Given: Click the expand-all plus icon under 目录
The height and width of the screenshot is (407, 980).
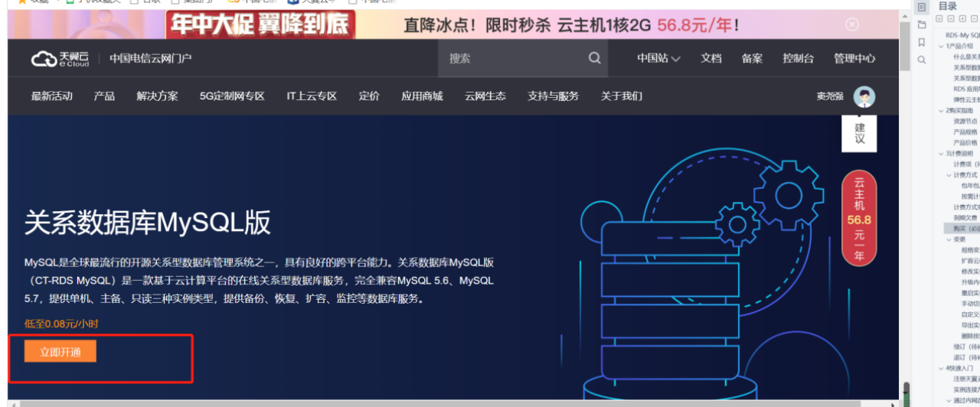Looking at the screenshot, I should (x=962, y=18).
